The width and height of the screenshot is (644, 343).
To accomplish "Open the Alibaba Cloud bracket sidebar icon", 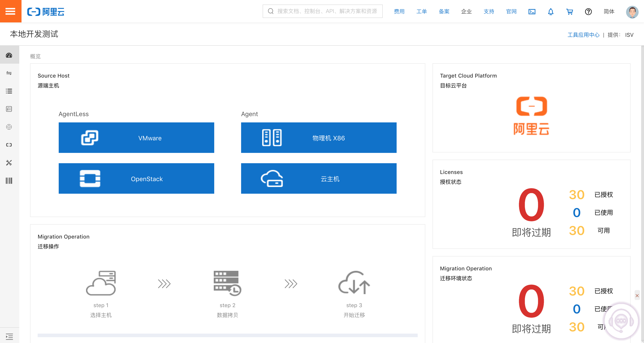I will 9,145.
